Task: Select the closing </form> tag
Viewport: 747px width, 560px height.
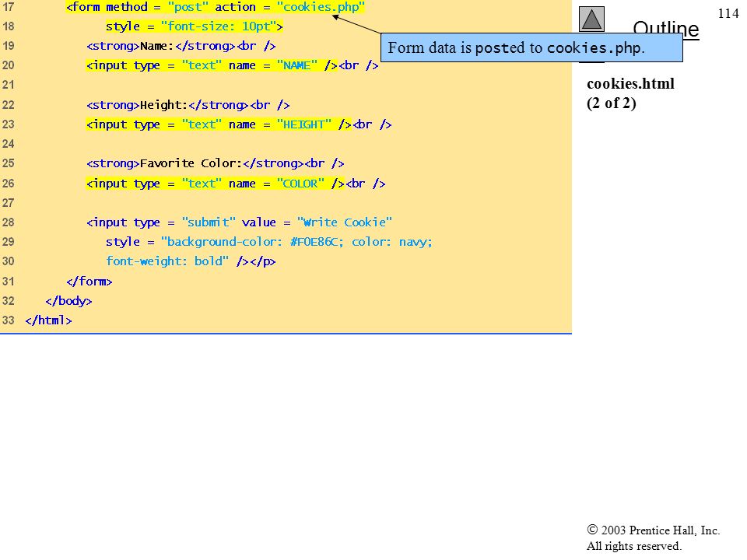Action: click(x=89, y=282)
